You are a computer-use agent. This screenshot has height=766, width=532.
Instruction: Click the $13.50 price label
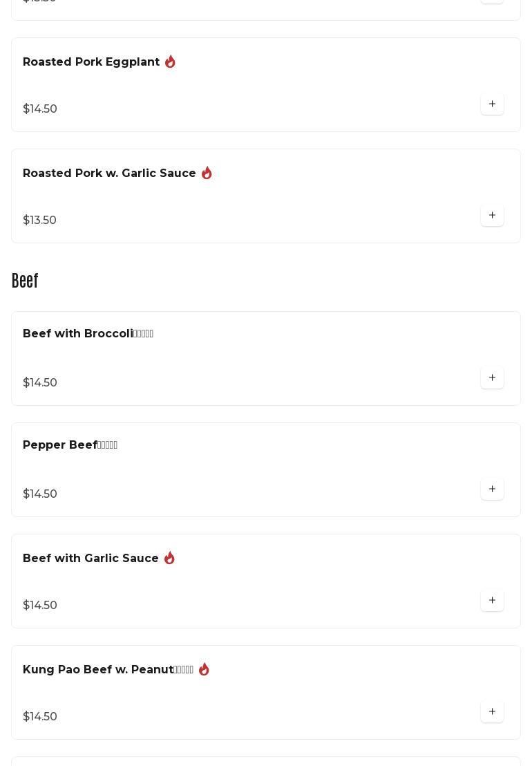(39, 221)
